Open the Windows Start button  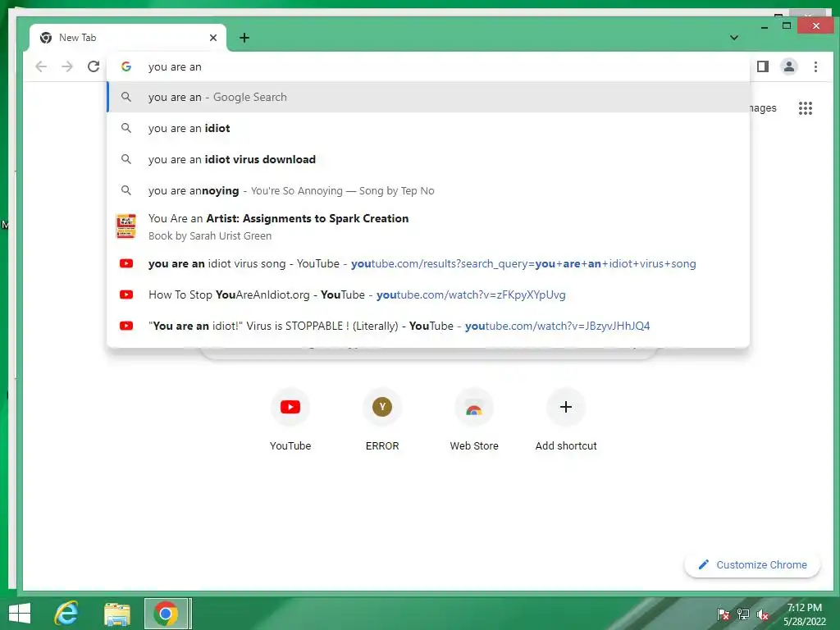pyautogui.click(x=20, y=614)
